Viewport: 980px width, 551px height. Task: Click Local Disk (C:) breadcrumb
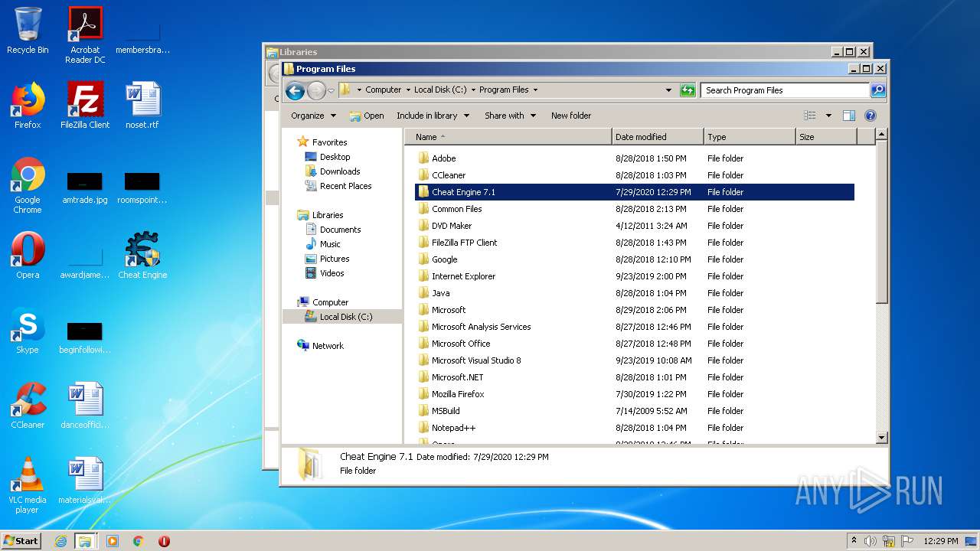[x=440, y=90]
